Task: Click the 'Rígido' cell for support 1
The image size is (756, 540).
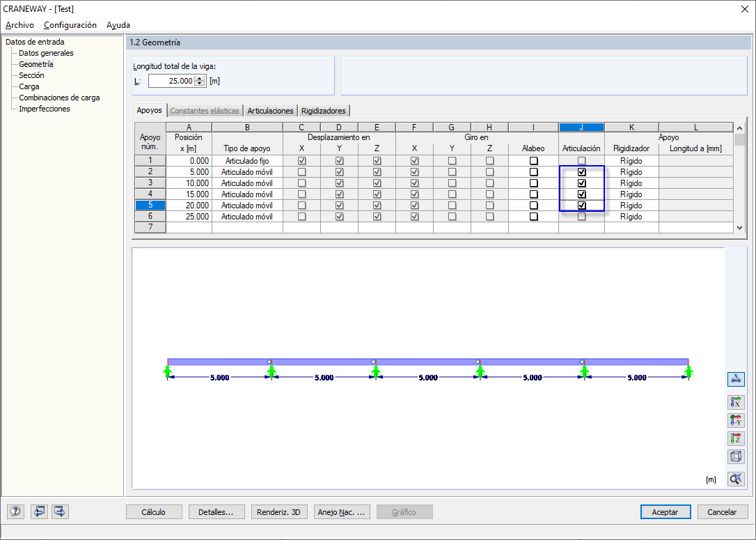Action: pyautogui.click(x=631, y=161)
